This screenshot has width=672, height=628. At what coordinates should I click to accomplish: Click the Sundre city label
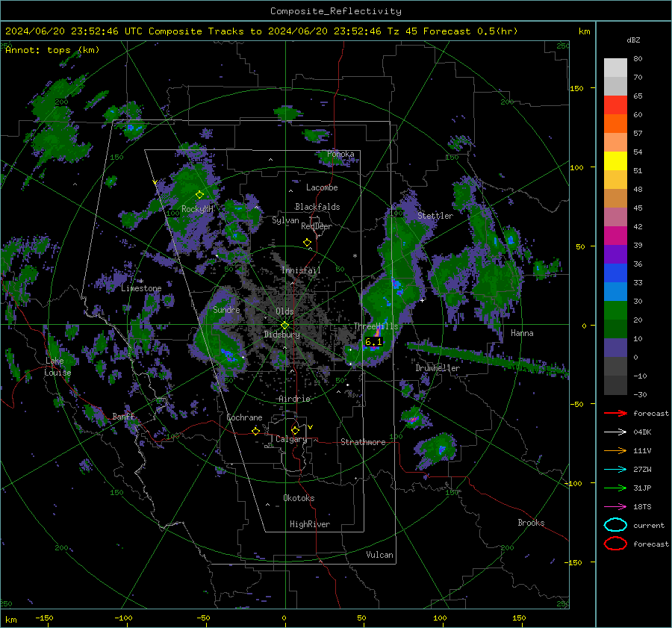coord(226,309)
